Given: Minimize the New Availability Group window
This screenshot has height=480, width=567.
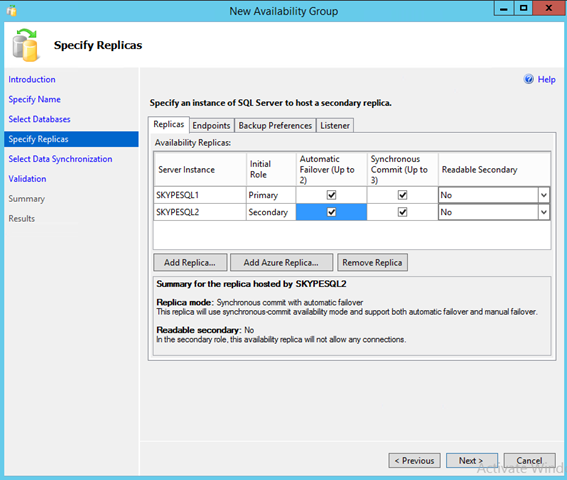Looking at the screenshot, I should point(504,8).
